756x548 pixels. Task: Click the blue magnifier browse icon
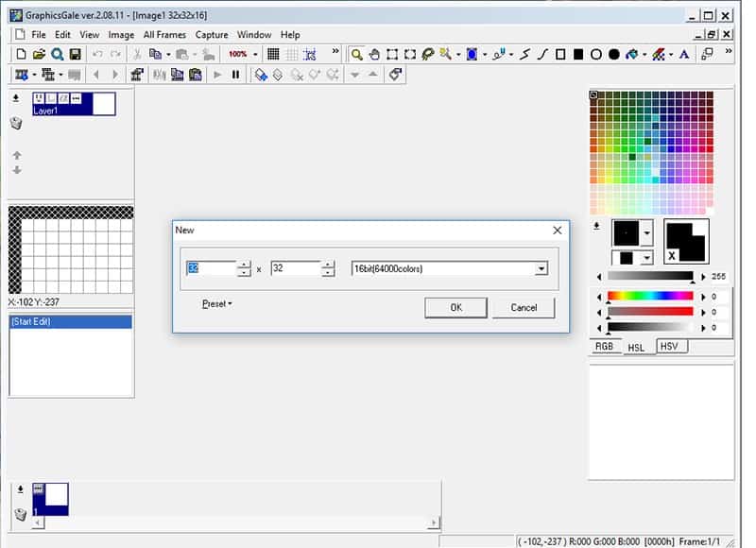pos(58,54)
